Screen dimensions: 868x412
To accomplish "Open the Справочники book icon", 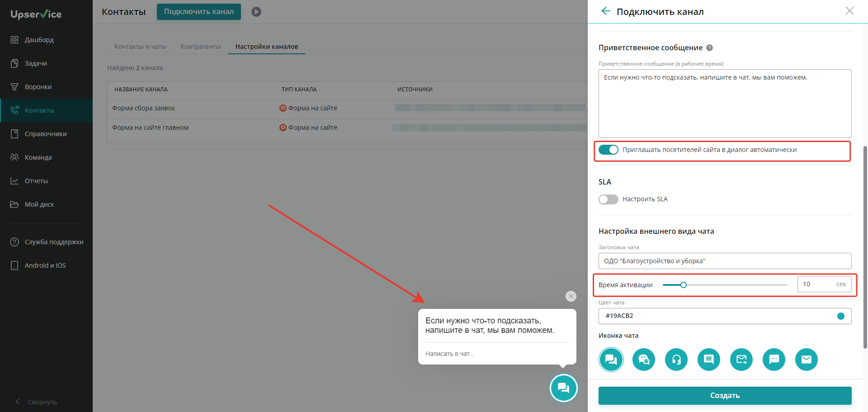I will (14, 134).
